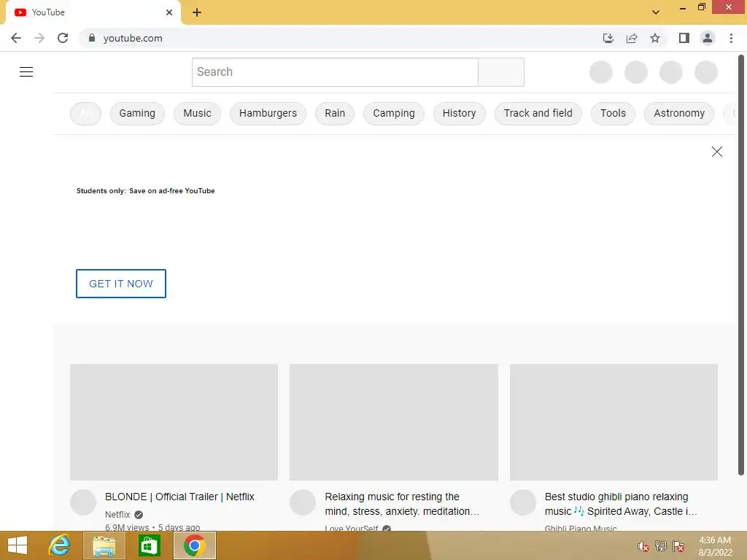The width and height of the screenshot is (747, 560).
Task: Open 'Best studio ghibli piano relaxing' title
Action: click(x=621, y=504)
